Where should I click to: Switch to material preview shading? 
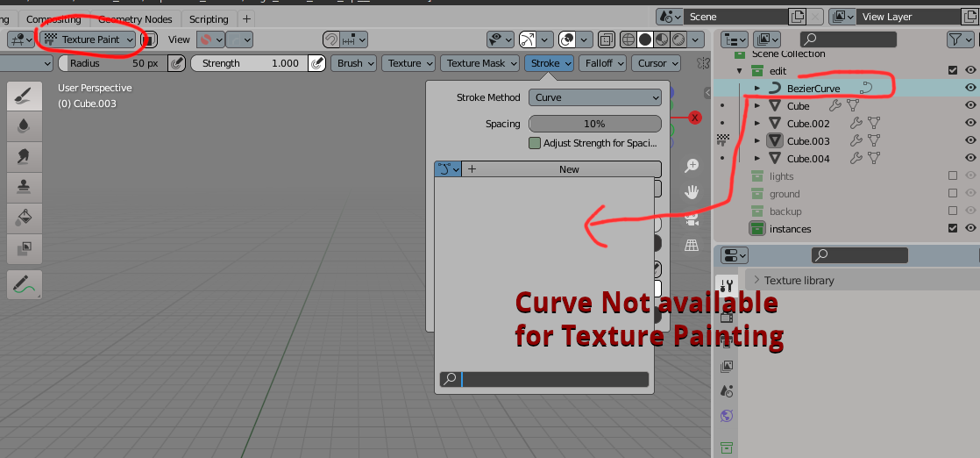[662, 39]
